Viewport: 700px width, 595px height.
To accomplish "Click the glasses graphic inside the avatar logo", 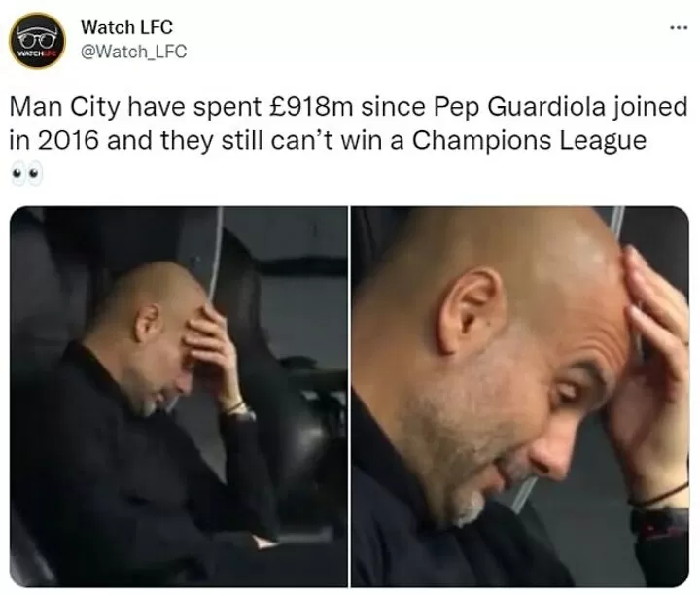I will [x=38, y=38].
